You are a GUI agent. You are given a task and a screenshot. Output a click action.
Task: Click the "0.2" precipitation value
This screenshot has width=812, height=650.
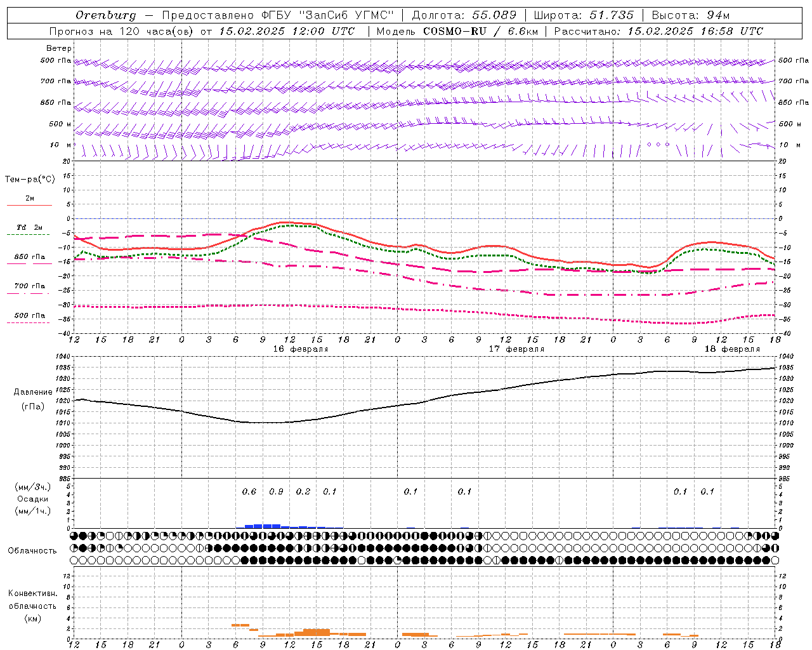(x=303, y=492)
